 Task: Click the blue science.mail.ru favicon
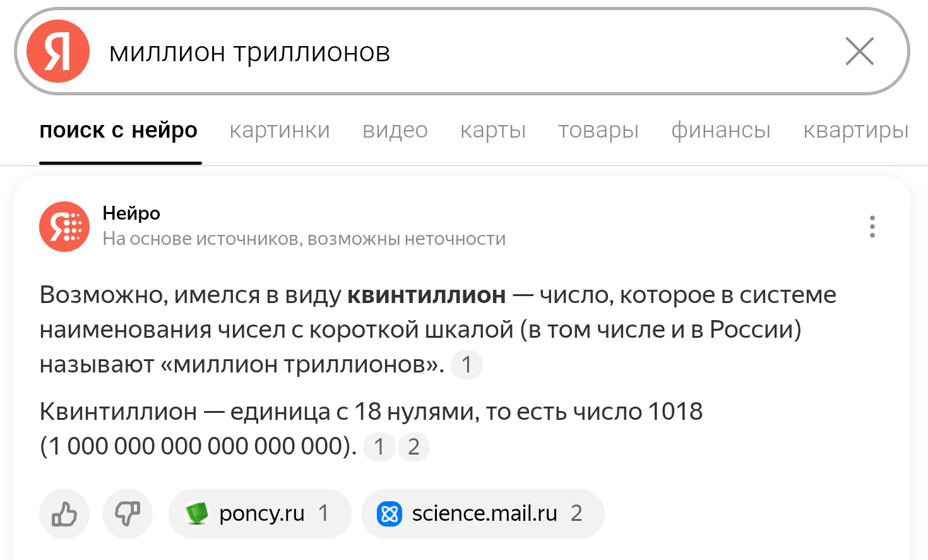(390, 514)
